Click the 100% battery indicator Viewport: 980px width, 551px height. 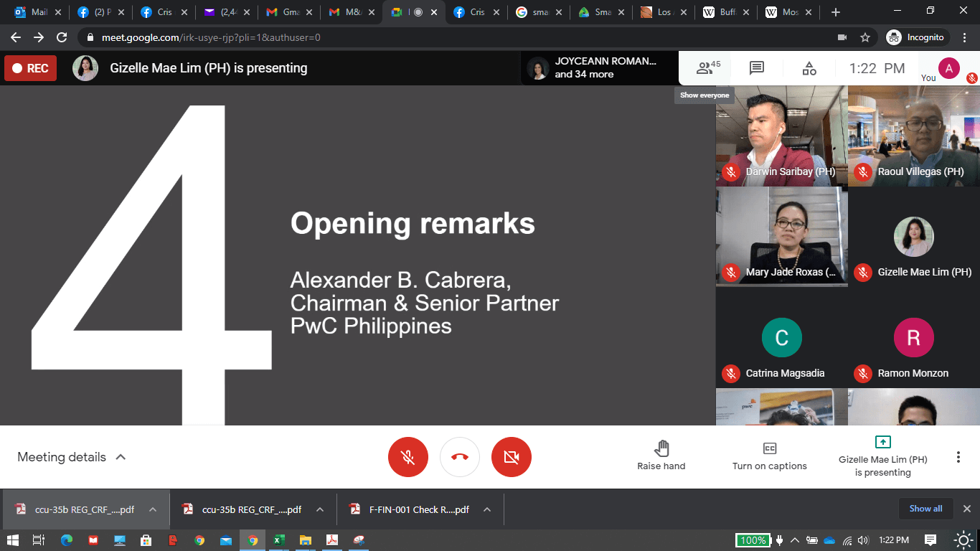coord(753,540)
